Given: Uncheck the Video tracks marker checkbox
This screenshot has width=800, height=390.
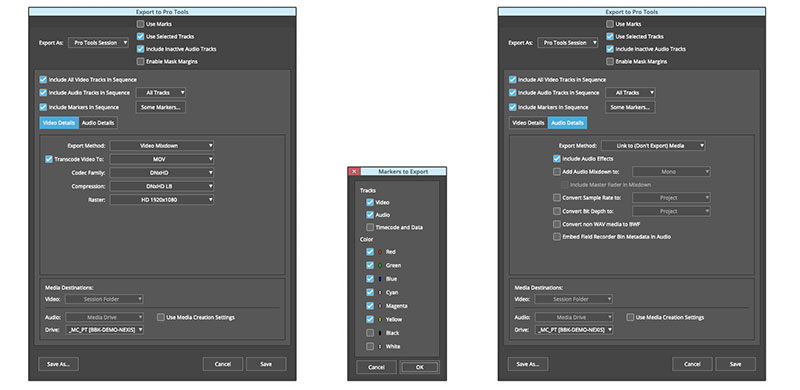Looking at the screenshot, I should coord(370,203).
